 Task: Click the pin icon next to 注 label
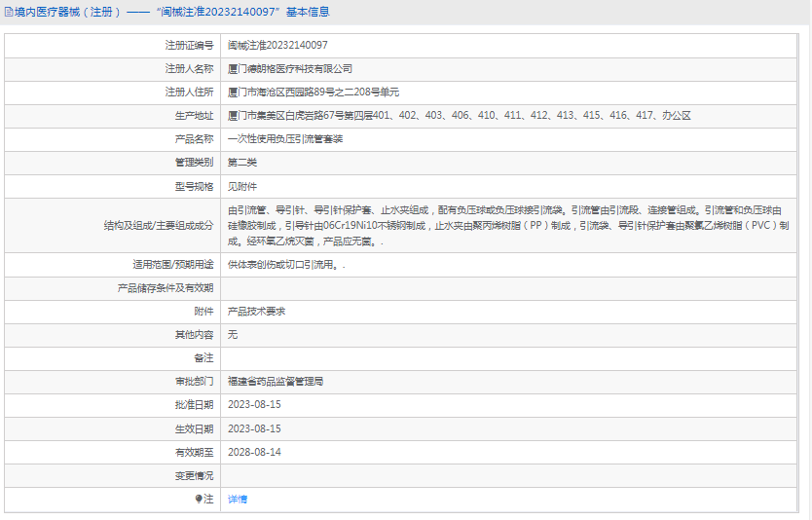point(199,499)
